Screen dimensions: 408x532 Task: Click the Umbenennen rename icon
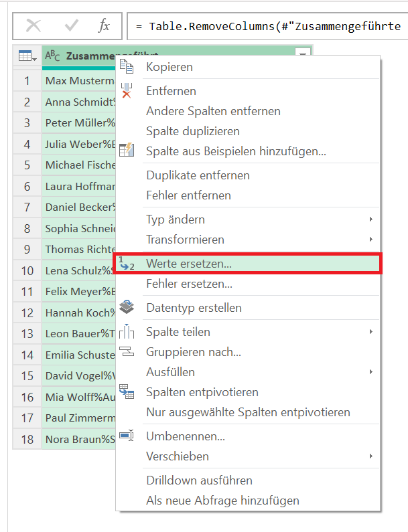127,436
